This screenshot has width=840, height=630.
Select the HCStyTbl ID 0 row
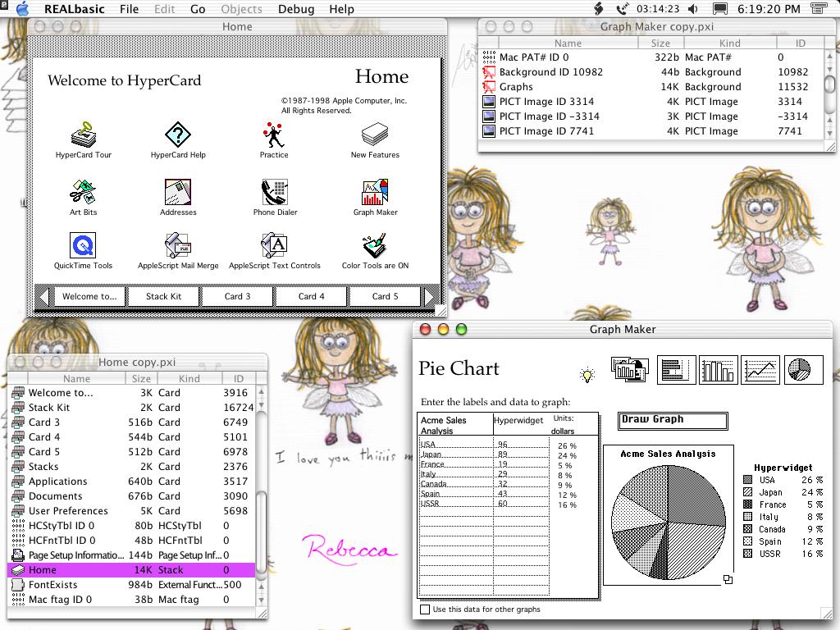point(132,526)
